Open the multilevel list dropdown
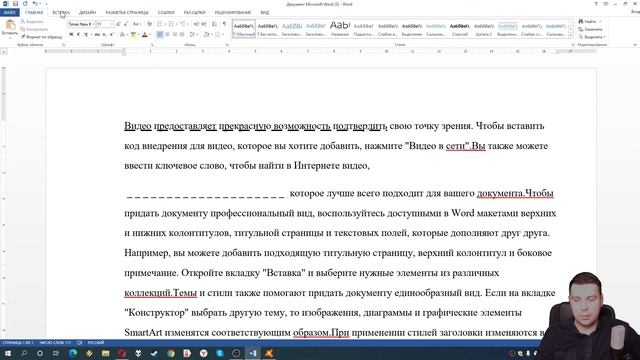The width and height of the screenshot is (640, 360). coord(188,24)
